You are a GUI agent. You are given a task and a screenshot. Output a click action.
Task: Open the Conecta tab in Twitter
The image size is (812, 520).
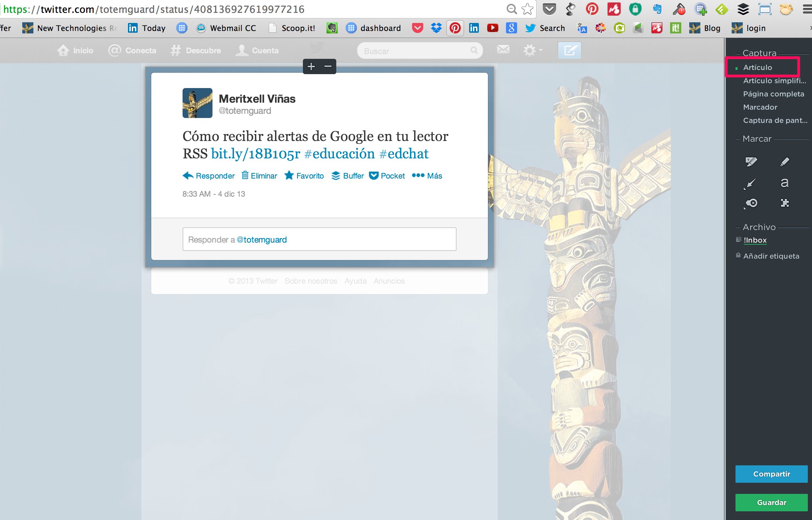coord(132,50)
